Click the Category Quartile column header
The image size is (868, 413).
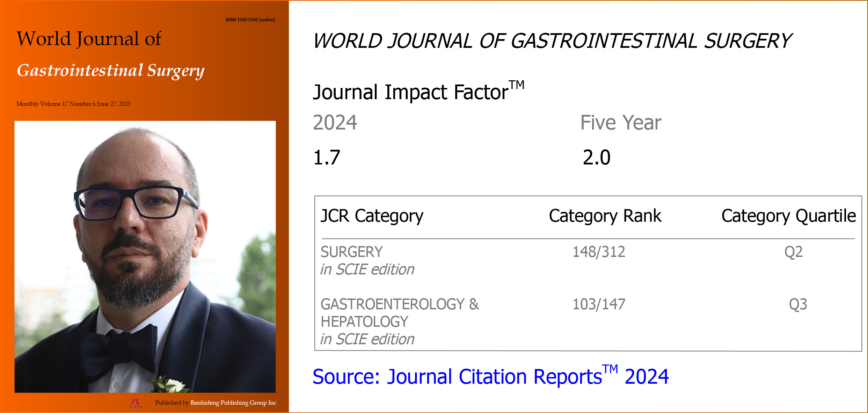788,216
